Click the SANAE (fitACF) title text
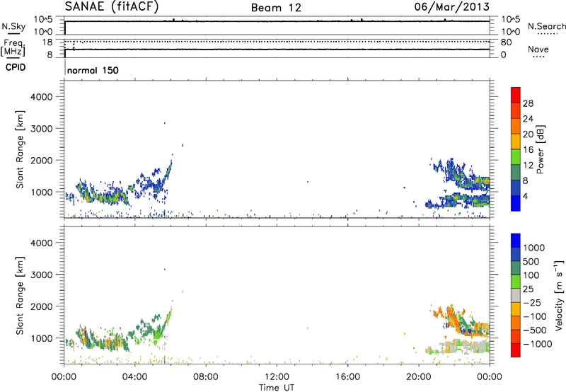 point(112,6)
